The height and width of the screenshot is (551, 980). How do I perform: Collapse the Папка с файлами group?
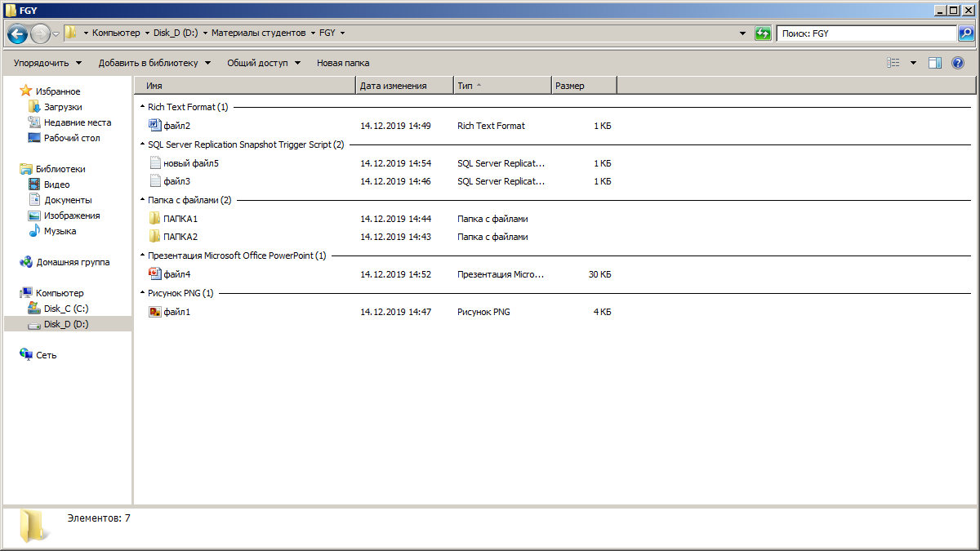click(142, 200)
